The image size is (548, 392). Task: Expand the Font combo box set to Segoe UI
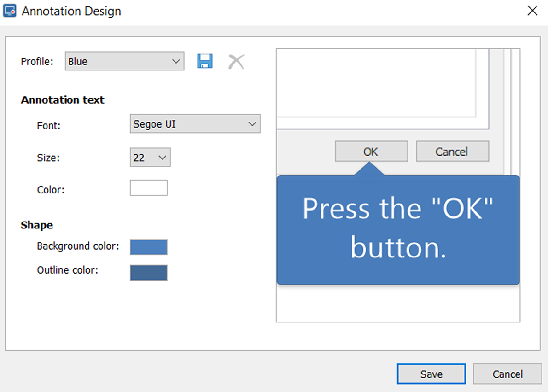tap(195, 123)
